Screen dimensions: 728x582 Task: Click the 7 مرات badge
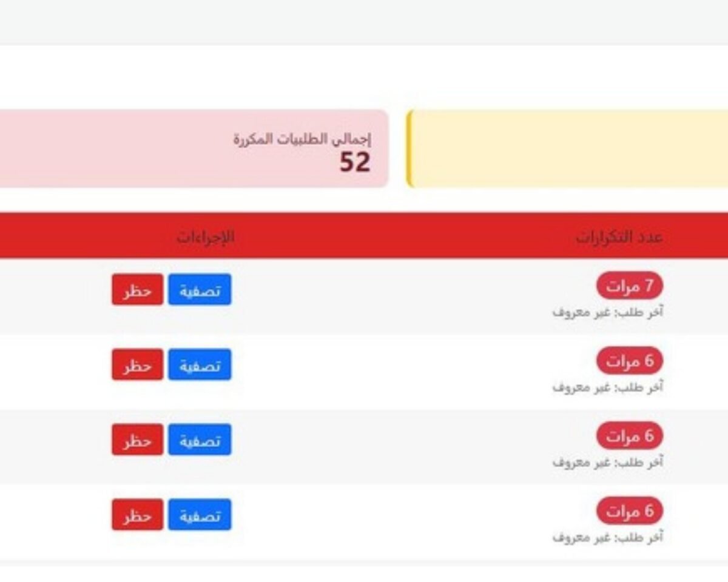(x=630, y=286)
